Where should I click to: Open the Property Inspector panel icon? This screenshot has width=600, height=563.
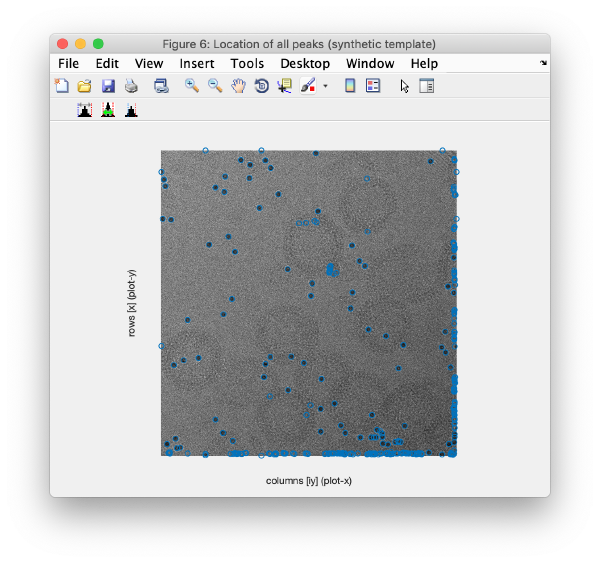[x=426, y=86]
